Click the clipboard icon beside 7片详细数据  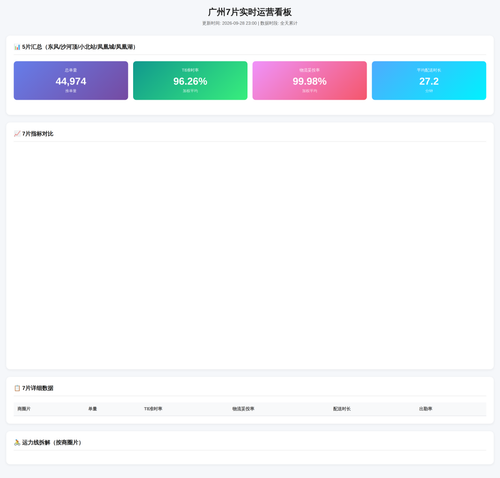click(x=17, y=388)
